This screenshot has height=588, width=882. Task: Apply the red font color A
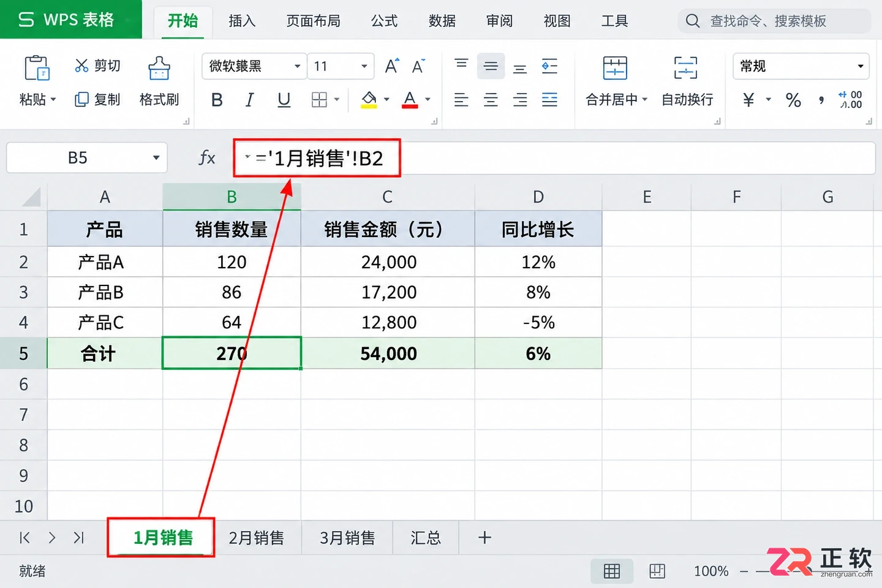410,100
